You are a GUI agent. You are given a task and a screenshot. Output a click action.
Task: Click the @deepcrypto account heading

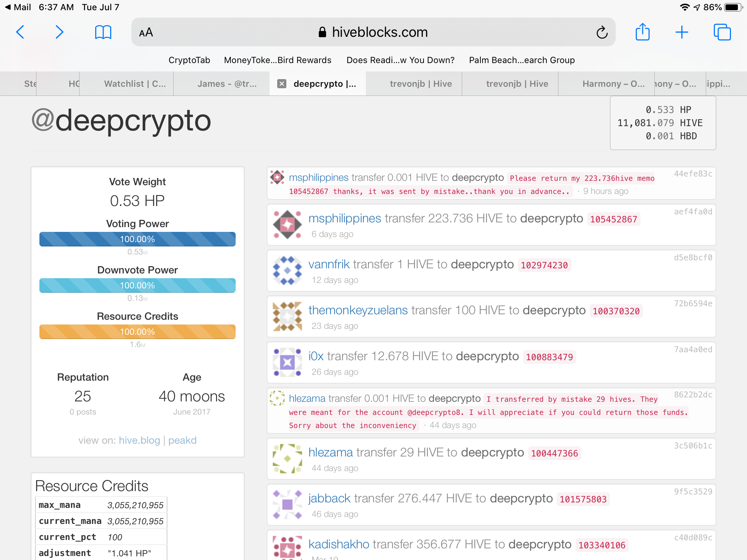coord(121,121)
